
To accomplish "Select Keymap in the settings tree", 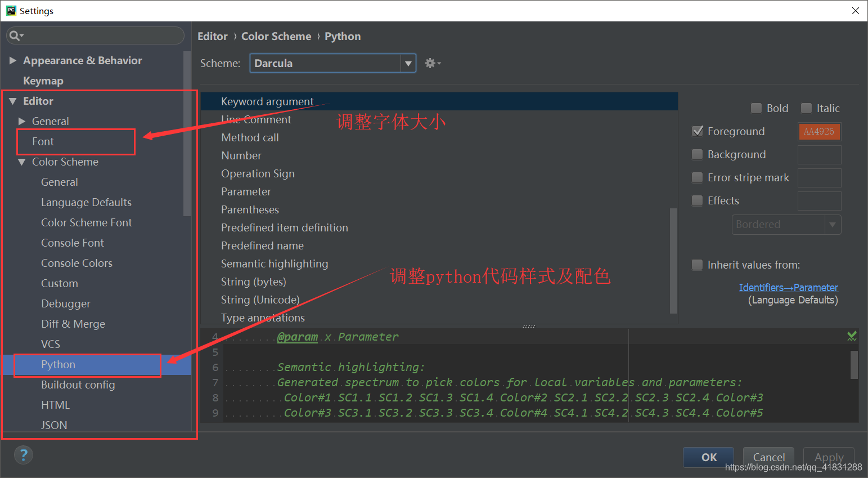I will coord(43,81).
